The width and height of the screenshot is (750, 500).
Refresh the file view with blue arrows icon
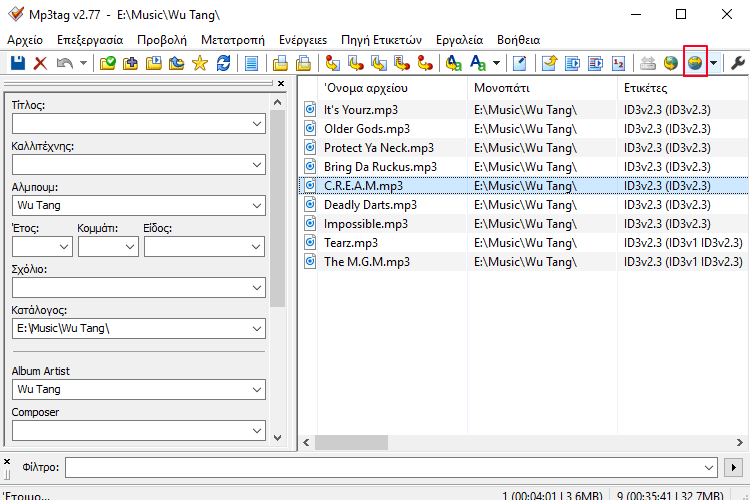tap(223, 63)
